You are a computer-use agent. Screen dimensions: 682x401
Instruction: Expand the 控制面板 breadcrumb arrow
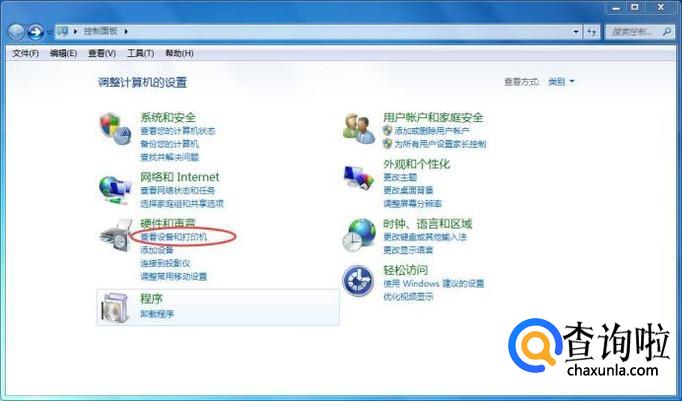[x=126, y=31]
